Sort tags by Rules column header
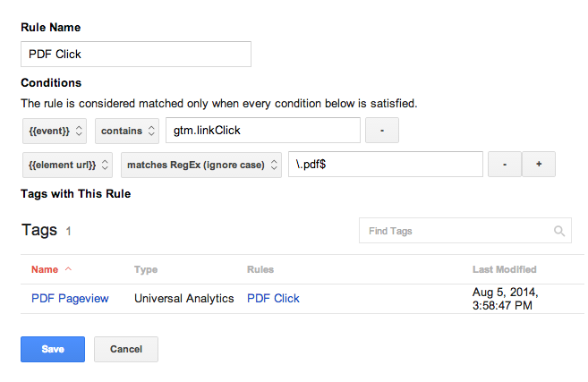 pos(260,269)
